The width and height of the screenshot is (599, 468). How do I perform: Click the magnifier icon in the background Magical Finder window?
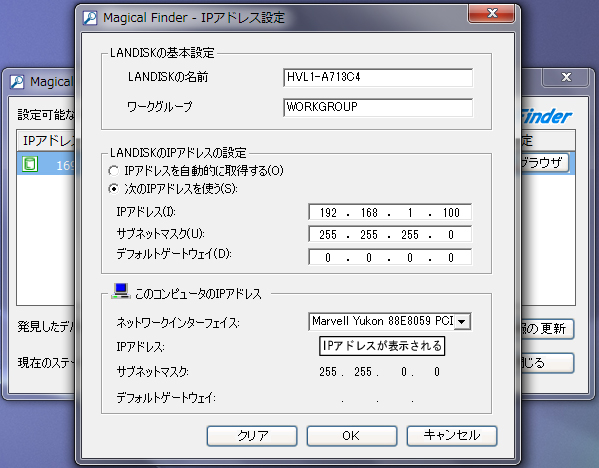(17, 82)
